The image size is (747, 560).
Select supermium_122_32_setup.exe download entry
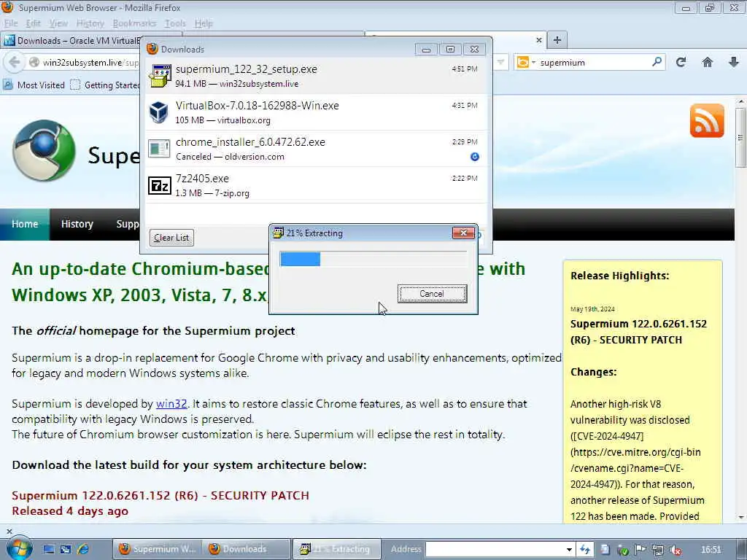[x=317, y=76]
